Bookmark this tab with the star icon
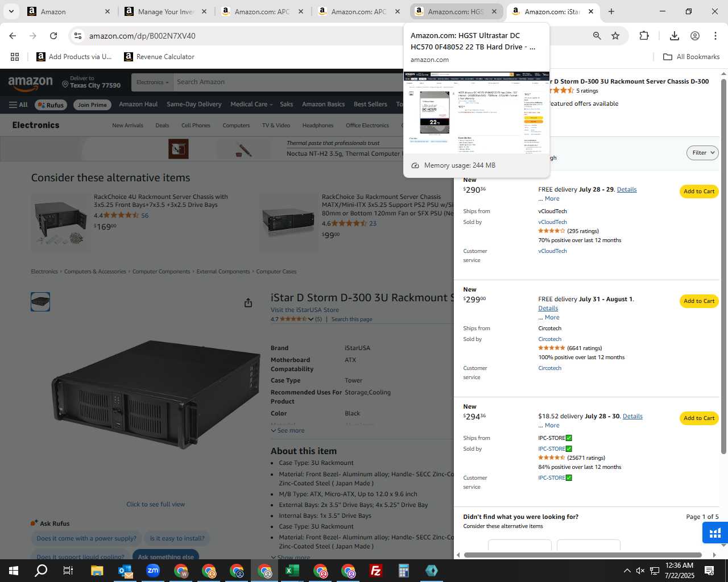 (x=615, y=36)
